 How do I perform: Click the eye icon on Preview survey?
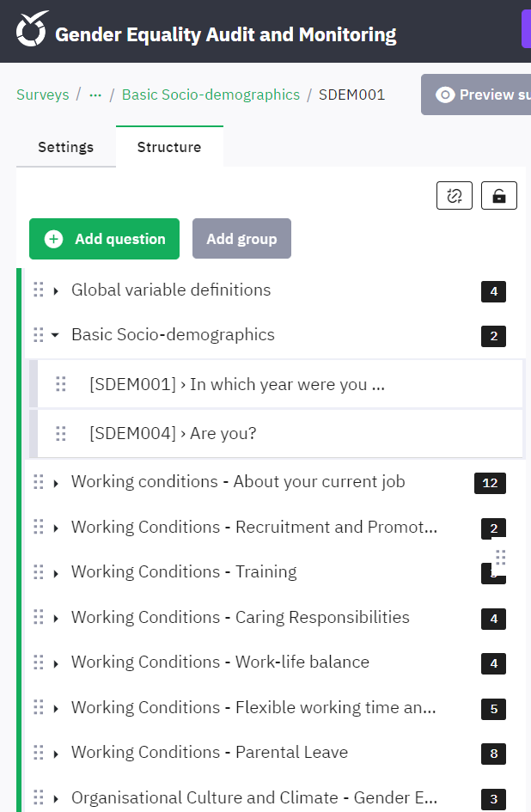tap(445, 95)
